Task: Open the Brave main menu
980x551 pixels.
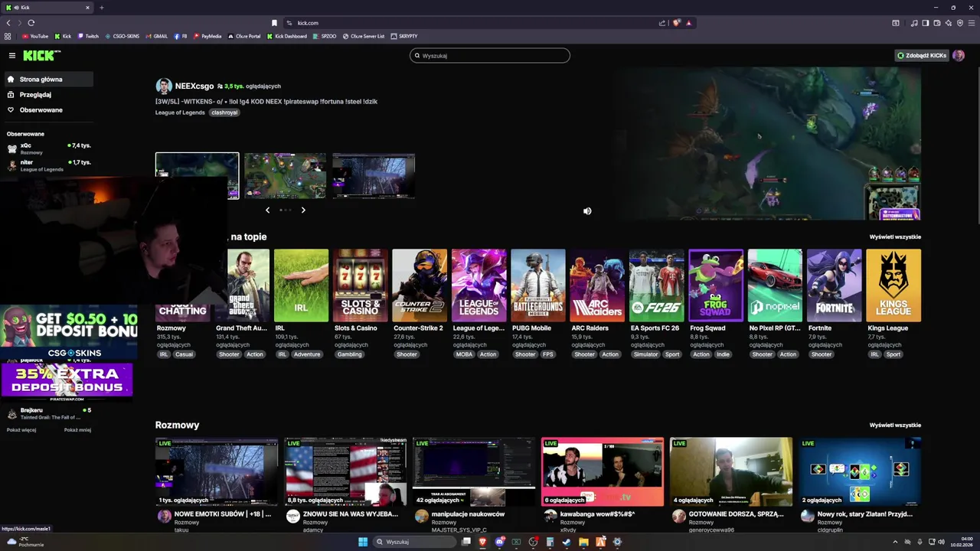Action: point(972,23)
